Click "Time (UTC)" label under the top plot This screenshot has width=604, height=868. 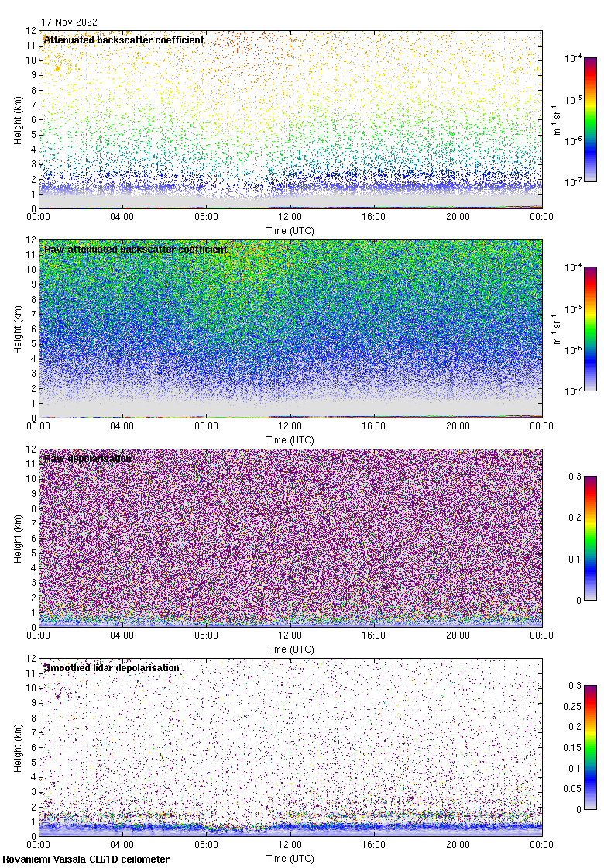[x=290, y=230]
